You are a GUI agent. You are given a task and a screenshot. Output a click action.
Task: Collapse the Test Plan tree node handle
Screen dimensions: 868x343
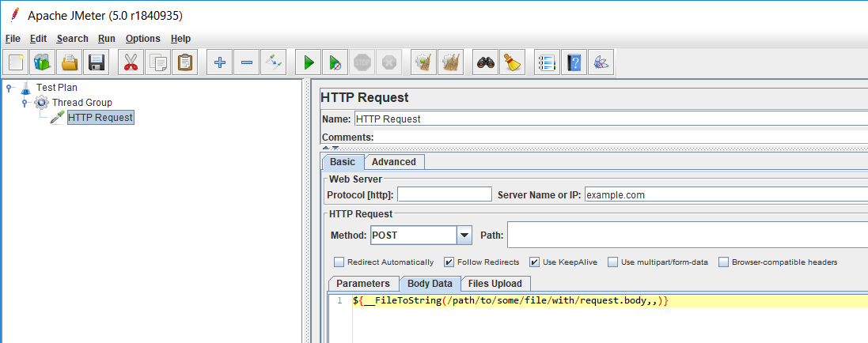(9, 88)
